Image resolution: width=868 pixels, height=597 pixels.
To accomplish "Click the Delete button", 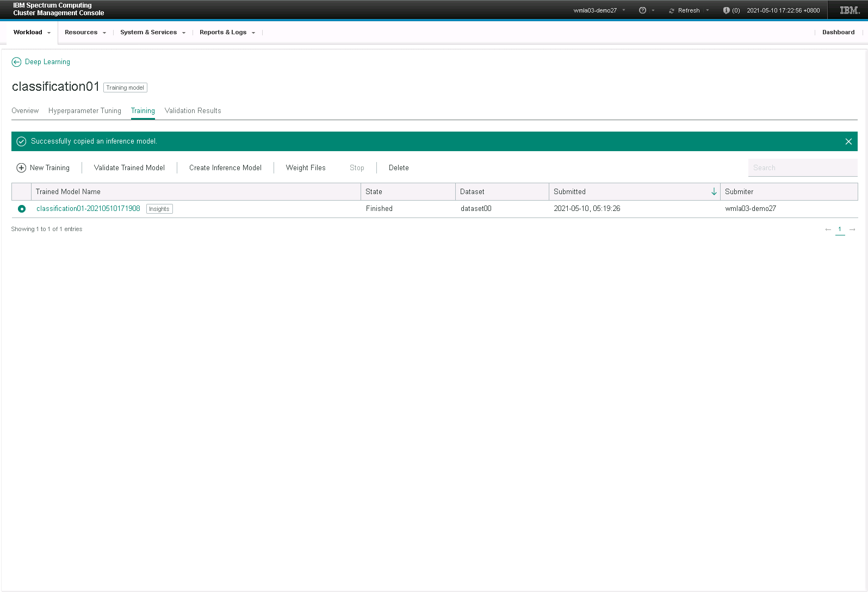I will [399, 168].
